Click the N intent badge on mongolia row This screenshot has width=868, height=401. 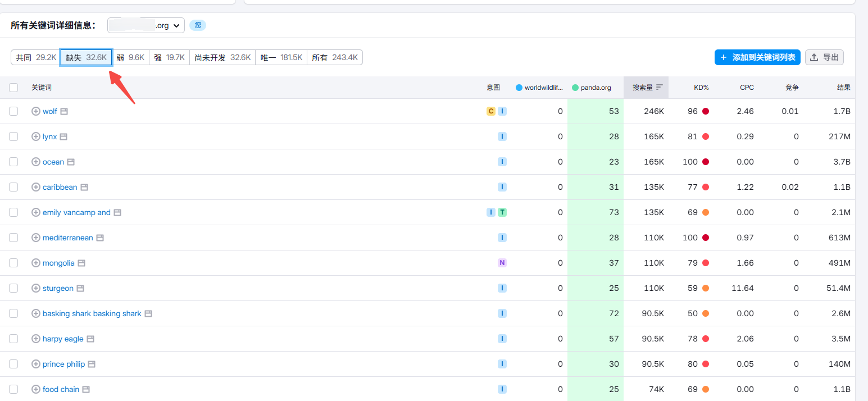pyautogui.click(x=502, y=262)
